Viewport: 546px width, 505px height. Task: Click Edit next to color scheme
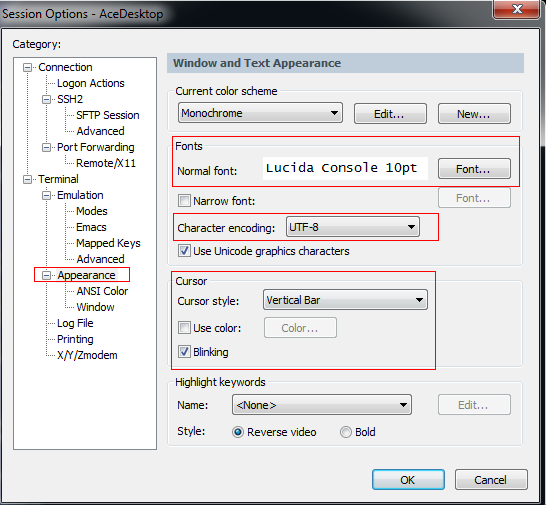pyautogui.click(x=390, y=114)
